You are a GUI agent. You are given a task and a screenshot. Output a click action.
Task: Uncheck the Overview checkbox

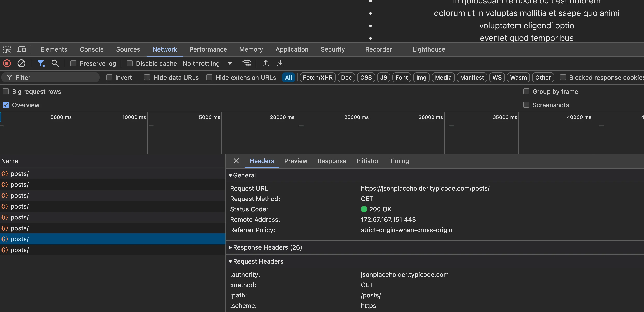click(x=6, y=105)
